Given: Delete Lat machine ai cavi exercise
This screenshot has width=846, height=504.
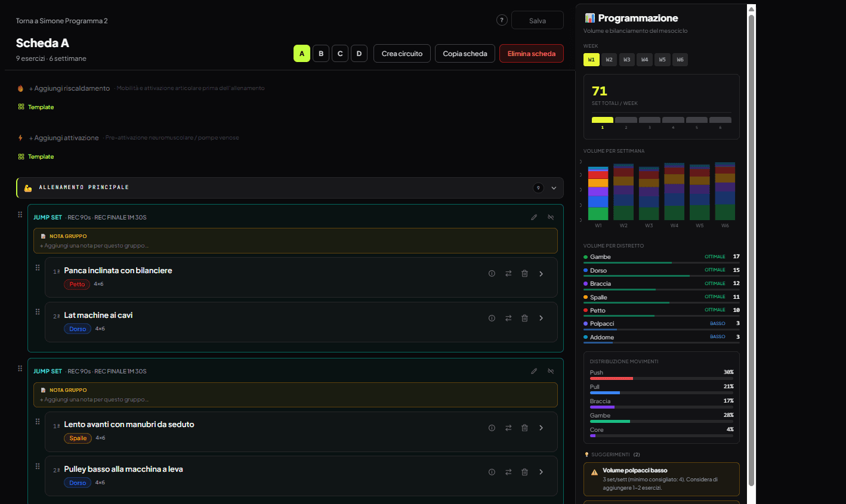Looking at the screenshot, I should [x=524, y=319].
